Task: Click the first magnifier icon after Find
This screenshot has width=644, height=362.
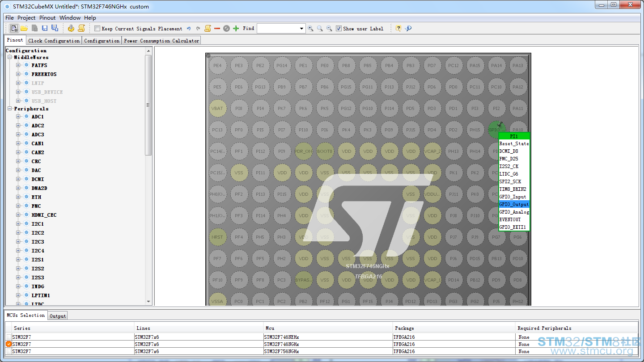Action: coord(310,29)
